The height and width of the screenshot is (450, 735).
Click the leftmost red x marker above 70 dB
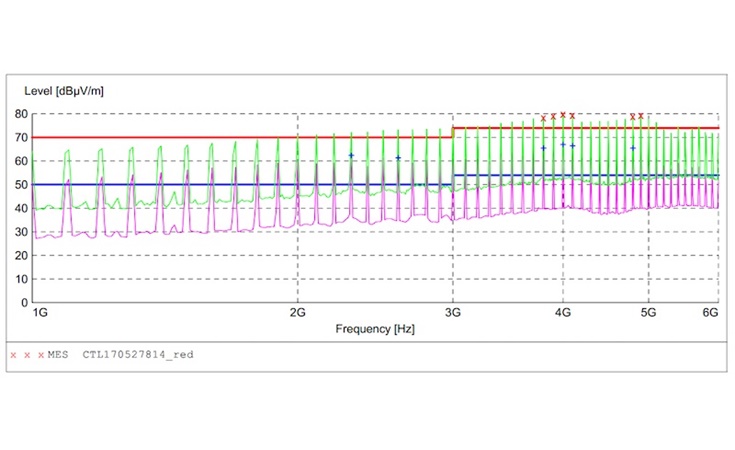coord(543,118)
